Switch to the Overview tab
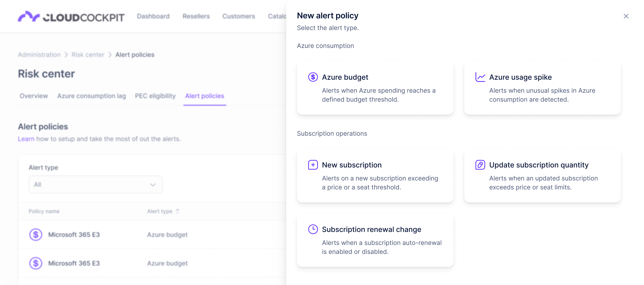 click(x=34, y=96)
